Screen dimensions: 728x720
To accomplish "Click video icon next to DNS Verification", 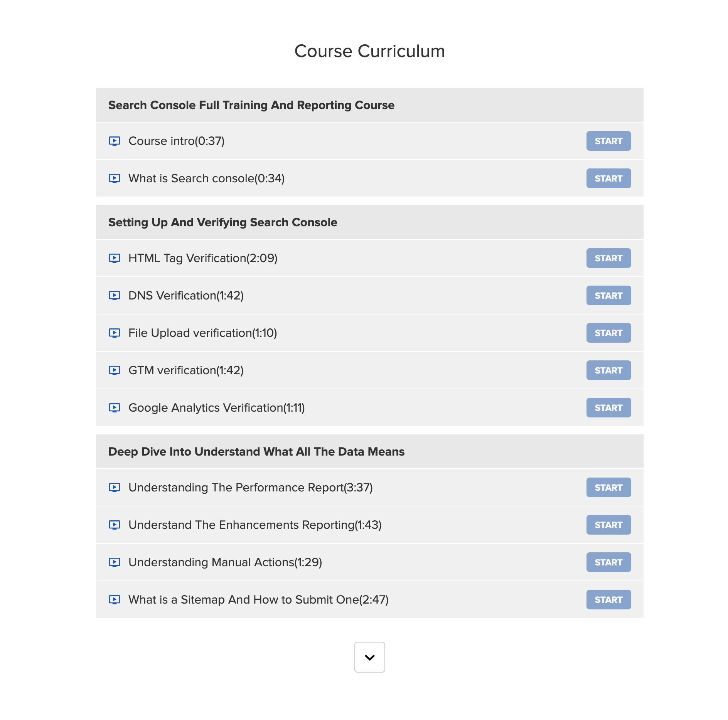I will 114,296.
